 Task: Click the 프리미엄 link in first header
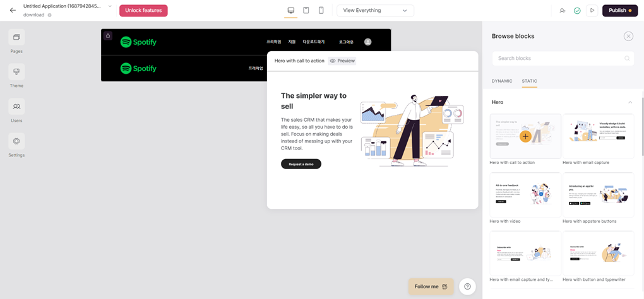[273, 42]
